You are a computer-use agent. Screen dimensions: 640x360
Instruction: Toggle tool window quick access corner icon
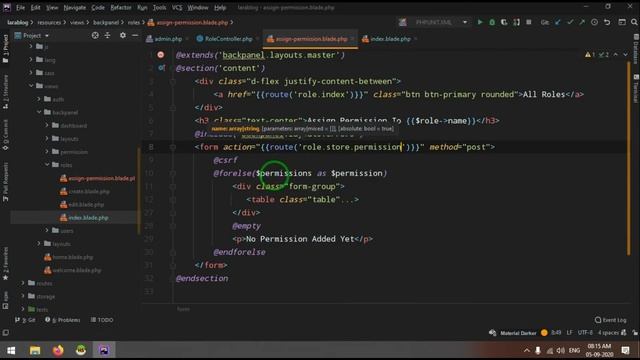6,333
